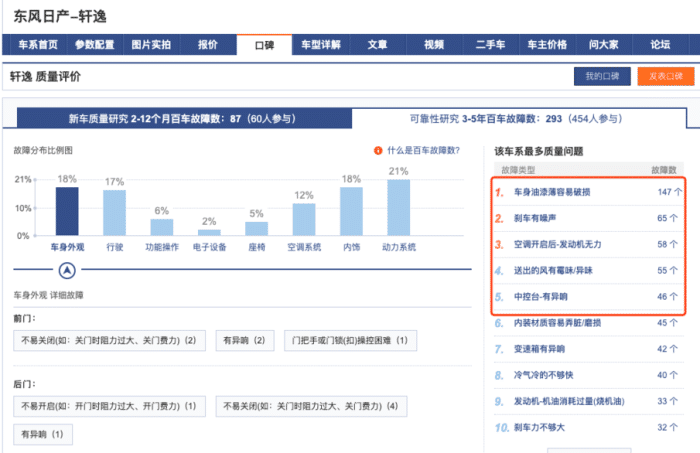Open issue 车身油漆薄容易破损
This screenshot has width=700, height=453.
tap(552, 192)
